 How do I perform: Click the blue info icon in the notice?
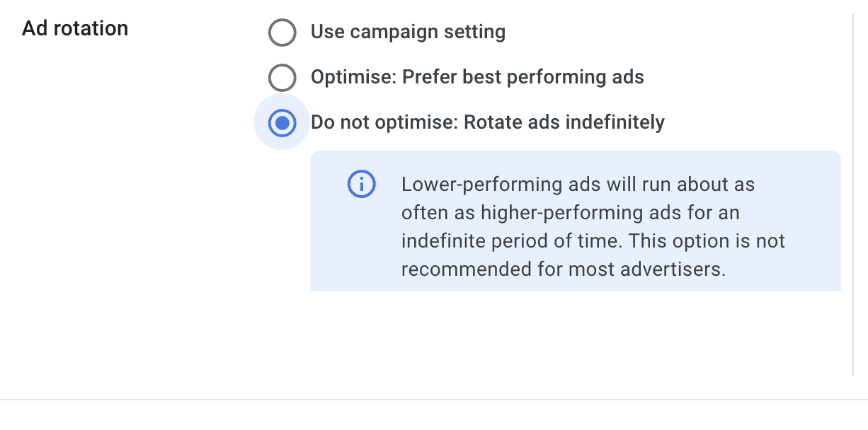(361, 185)
